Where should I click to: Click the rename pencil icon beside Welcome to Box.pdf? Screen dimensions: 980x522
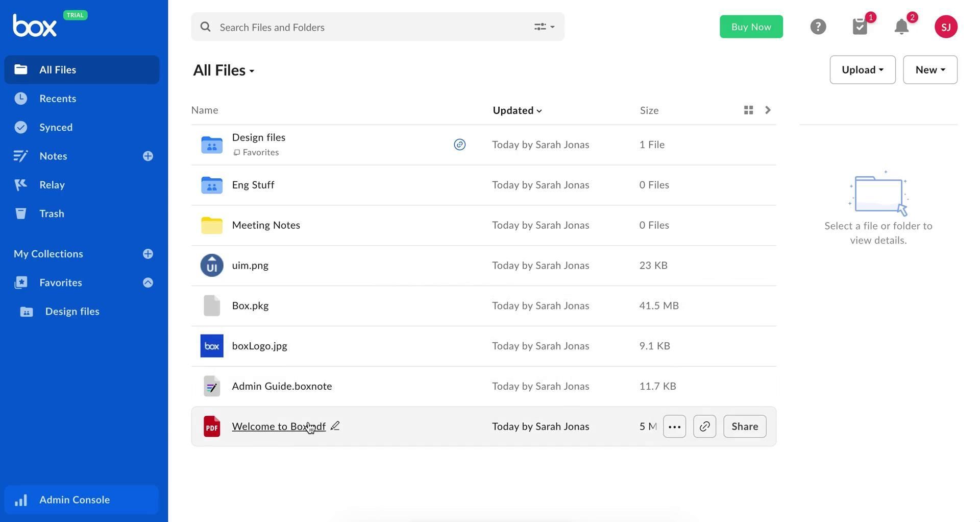click(335, 426)
